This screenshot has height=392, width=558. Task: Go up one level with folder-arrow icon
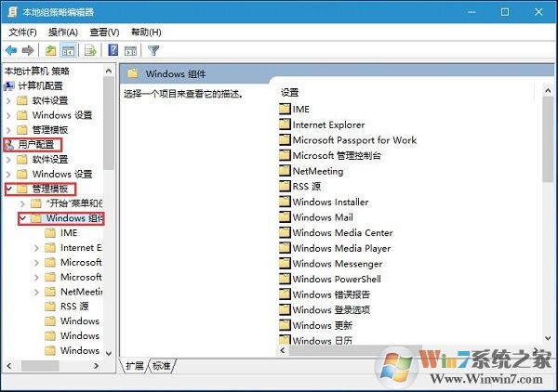coord(51,50)
